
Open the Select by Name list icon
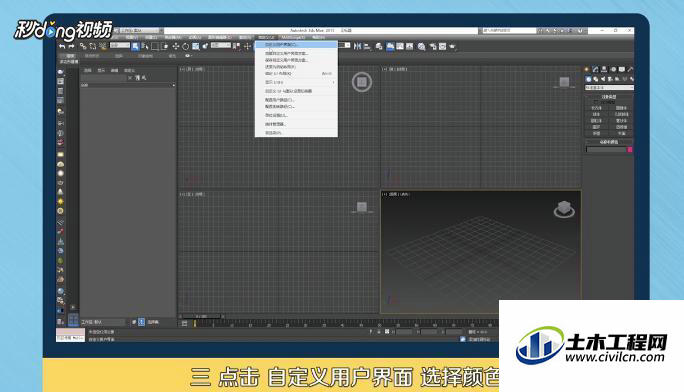coord(145,46)
